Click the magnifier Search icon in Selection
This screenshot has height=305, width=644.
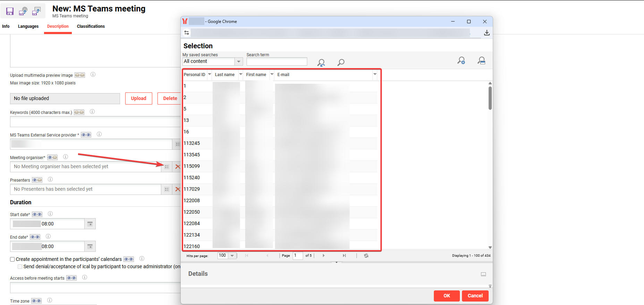point(341,62)
